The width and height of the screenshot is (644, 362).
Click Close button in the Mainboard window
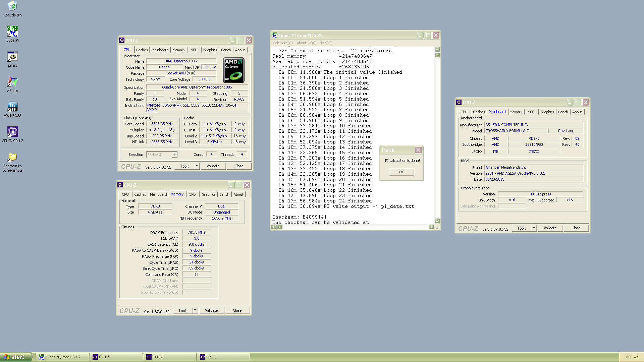pyautogui.click(x=576, y=228)
